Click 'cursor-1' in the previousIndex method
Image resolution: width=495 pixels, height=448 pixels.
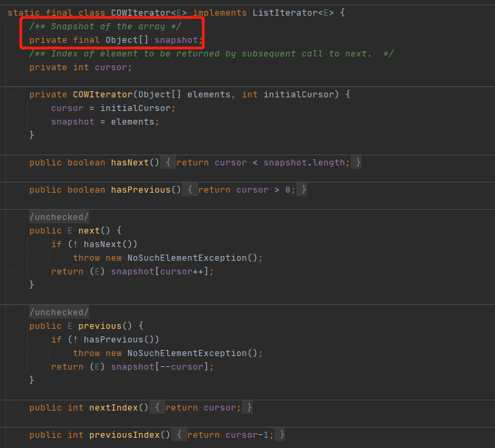(247, 435)
